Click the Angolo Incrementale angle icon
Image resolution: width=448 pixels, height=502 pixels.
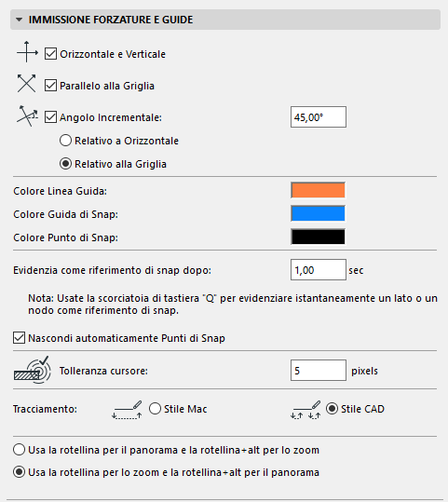click(27, 115)
